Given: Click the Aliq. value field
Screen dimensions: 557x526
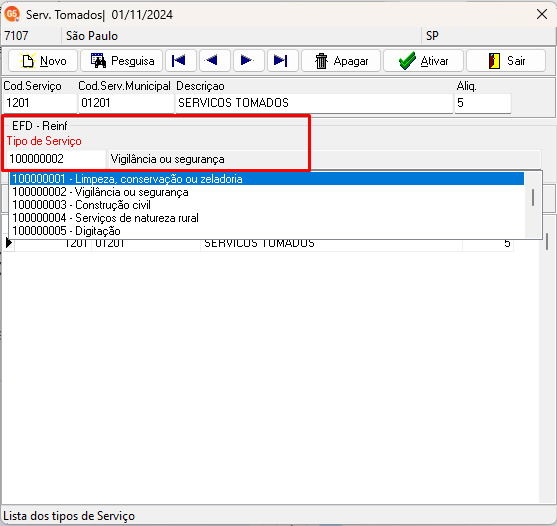Looking at the screenshot, I should [x=483, y=103].
